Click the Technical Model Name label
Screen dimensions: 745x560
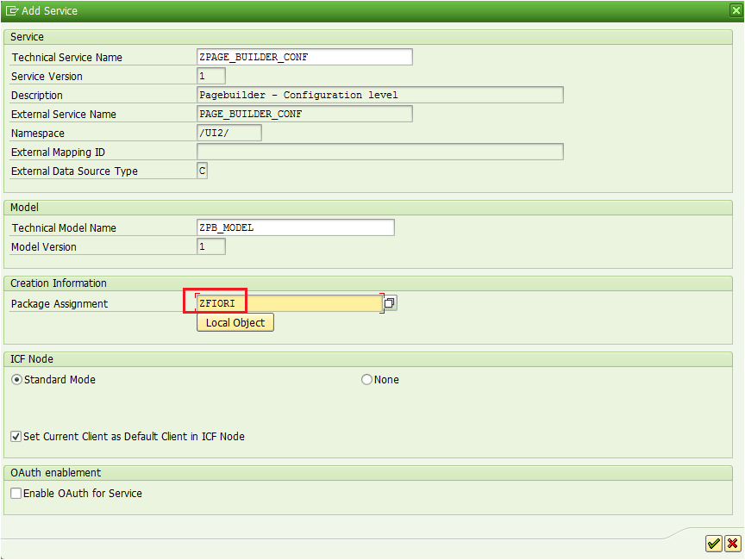(64, 228)
